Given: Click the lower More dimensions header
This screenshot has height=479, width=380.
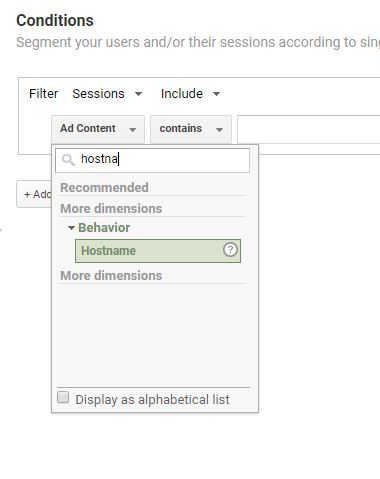Looking at the screenshot, I should tap(111, 276).
